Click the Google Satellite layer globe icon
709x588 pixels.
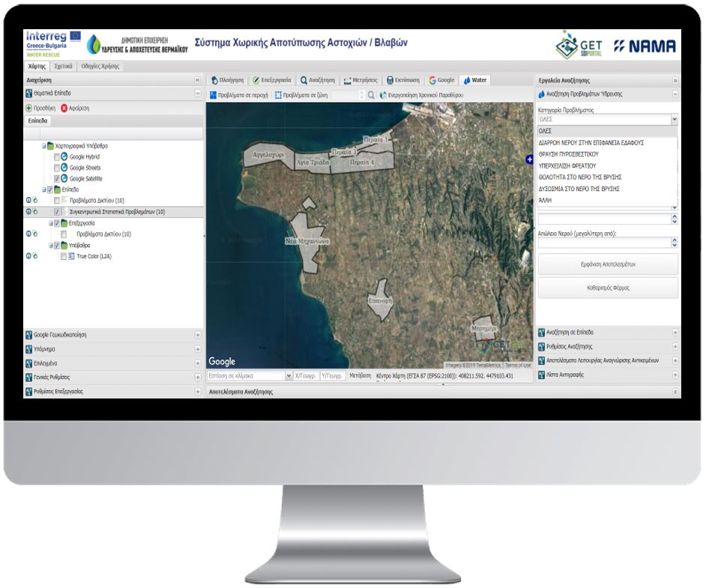[x=64, y=178]
